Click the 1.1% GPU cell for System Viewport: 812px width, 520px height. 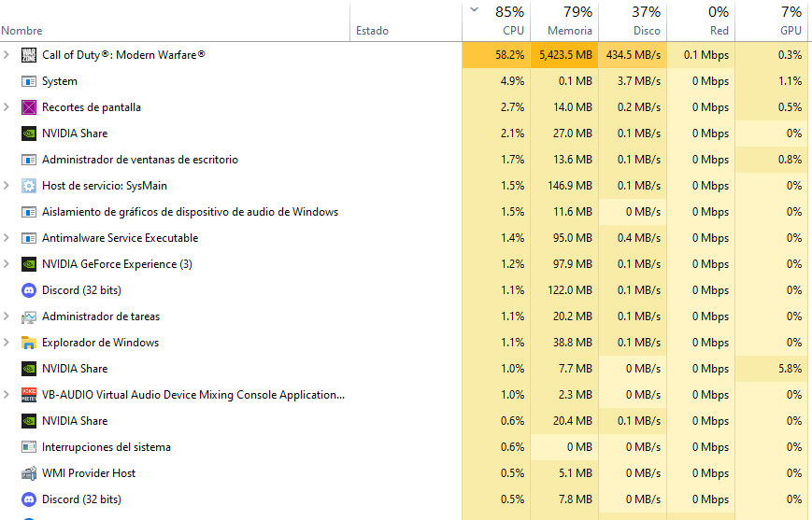tap(771, 81)
